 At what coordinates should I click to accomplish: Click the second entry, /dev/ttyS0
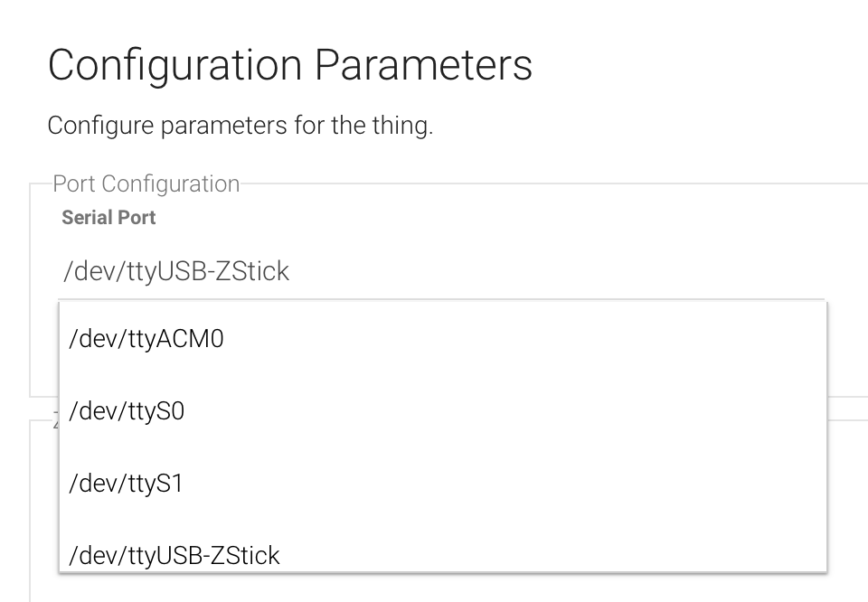pos(127,411)
